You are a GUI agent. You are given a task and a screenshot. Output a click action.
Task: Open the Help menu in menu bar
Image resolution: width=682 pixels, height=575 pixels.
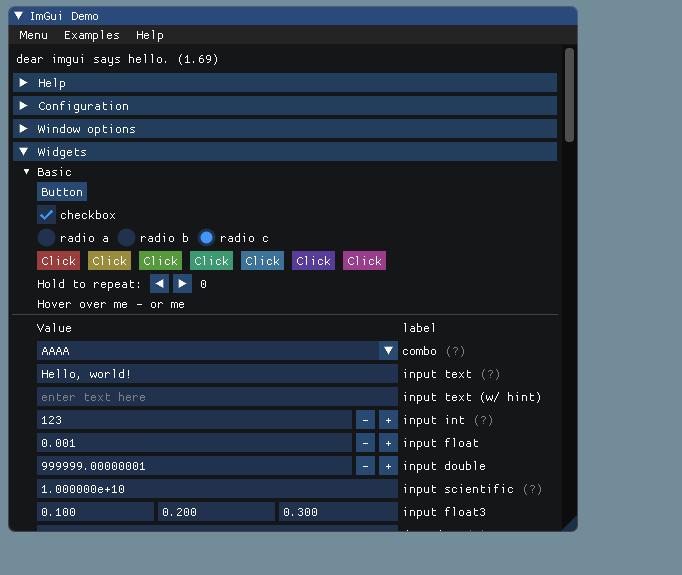coord(149,35)
